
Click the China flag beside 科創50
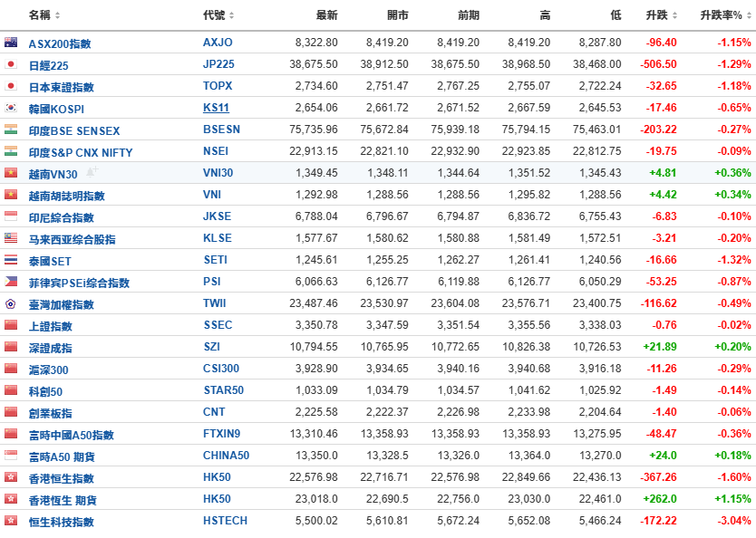pos(11,390)
